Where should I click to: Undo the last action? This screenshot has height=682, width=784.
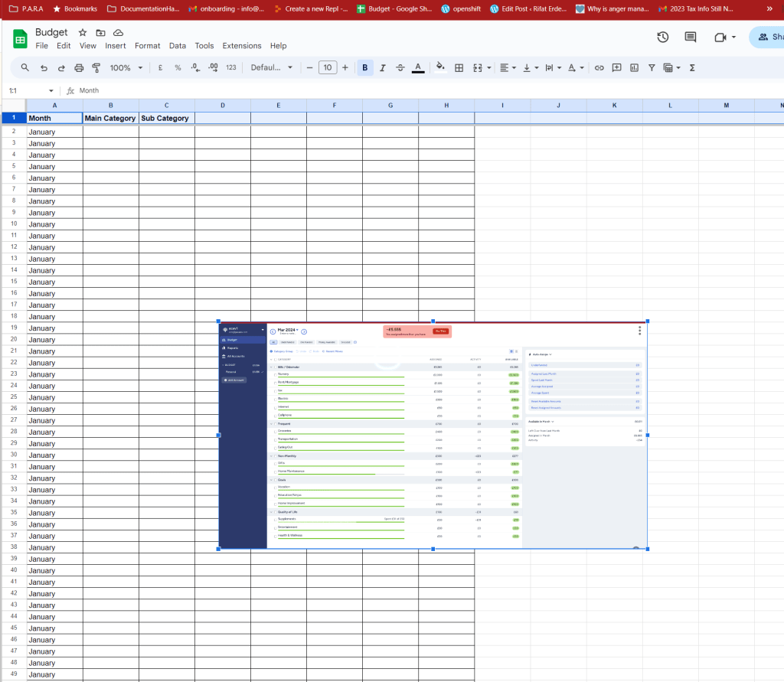[44, 67]
